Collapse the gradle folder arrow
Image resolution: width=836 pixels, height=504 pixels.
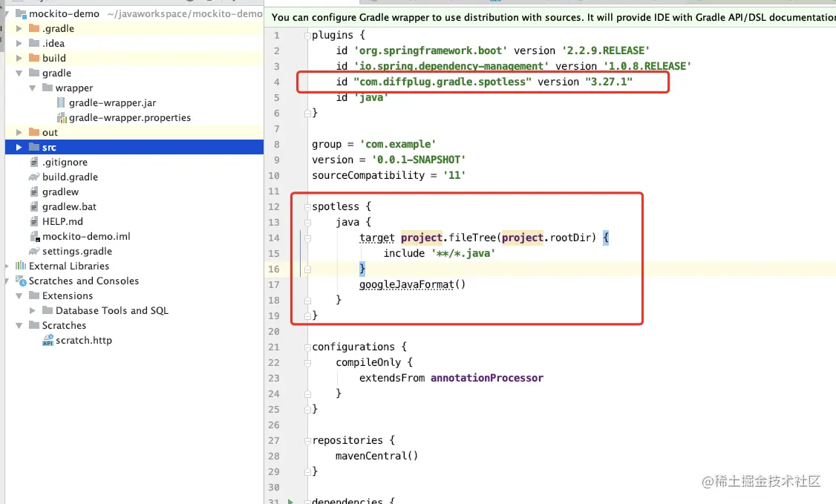pyautogui.click(x=19, y=73)
